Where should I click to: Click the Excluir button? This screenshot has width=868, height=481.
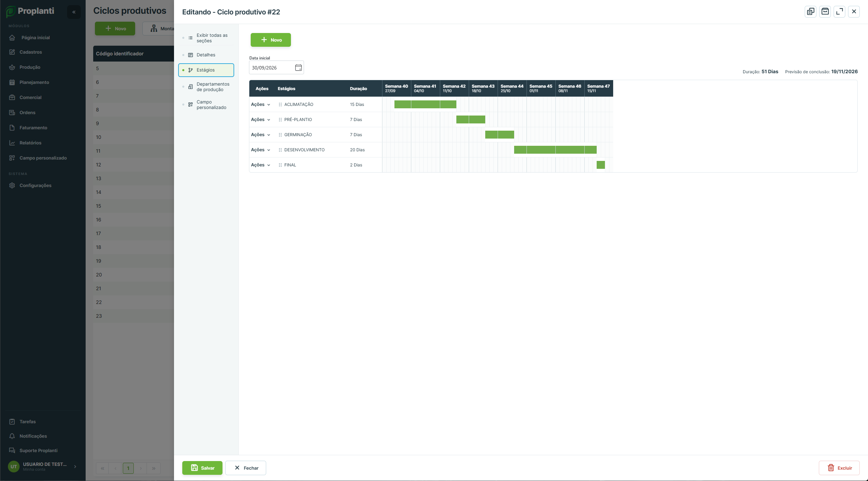click(839, 468)
